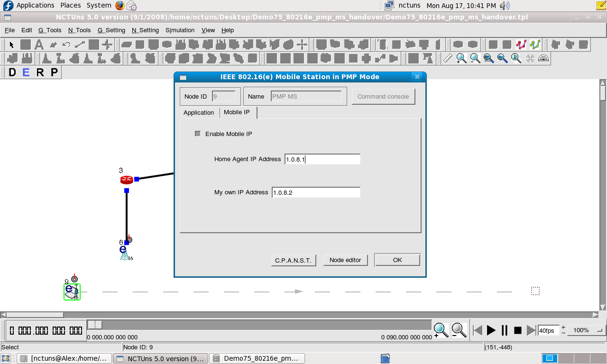Click the show desktop icon in taskbar
Screen dimensions: 607x364
pyautogui.click(x=6, y=358)
